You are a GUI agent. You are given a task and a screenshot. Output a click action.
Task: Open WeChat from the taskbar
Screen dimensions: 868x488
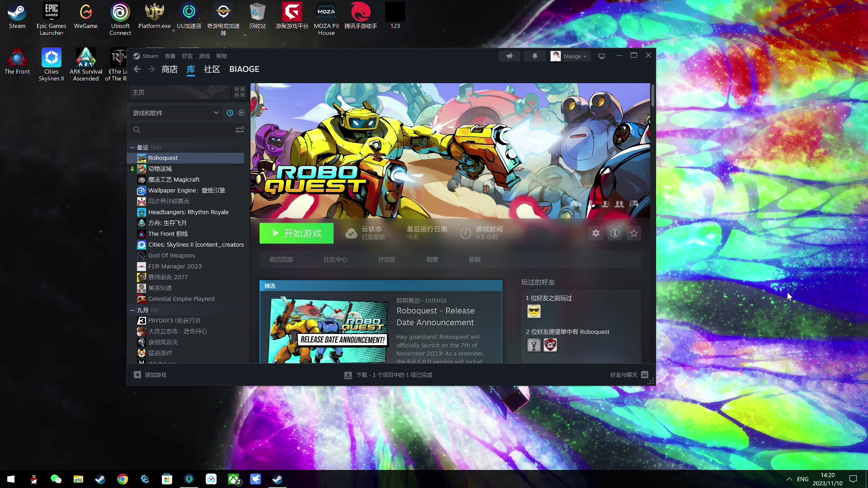click(x=56, y=479)
